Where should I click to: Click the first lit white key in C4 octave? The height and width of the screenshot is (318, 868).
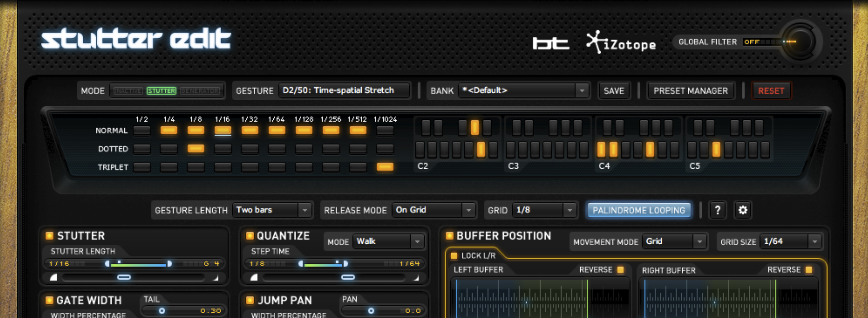pos(601,150)
